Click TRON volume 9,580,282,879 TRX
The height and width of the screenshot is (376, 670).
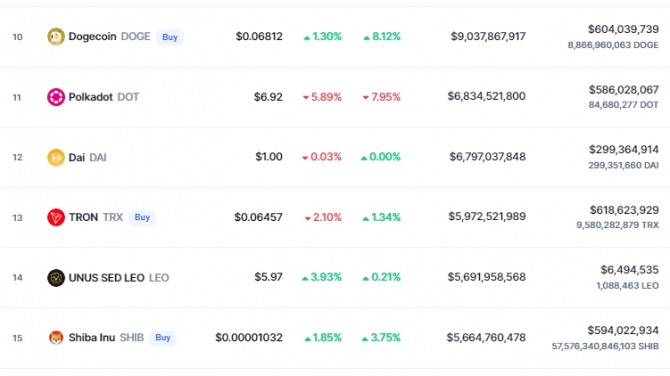[x=617, y=225]
